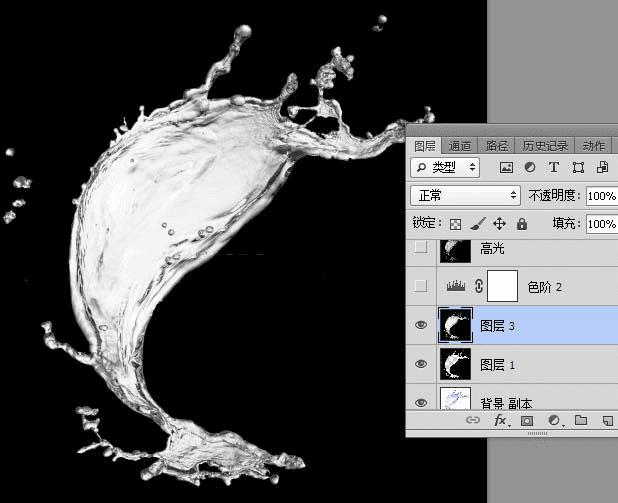Click the panel resize grip at bottom

pos(537,433)
